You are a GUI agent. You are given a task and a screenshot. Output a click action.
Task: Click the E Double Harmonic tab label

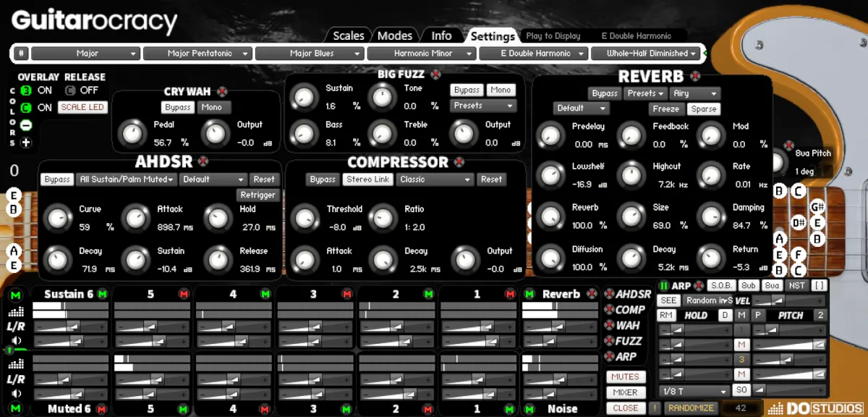pos(637,35)
